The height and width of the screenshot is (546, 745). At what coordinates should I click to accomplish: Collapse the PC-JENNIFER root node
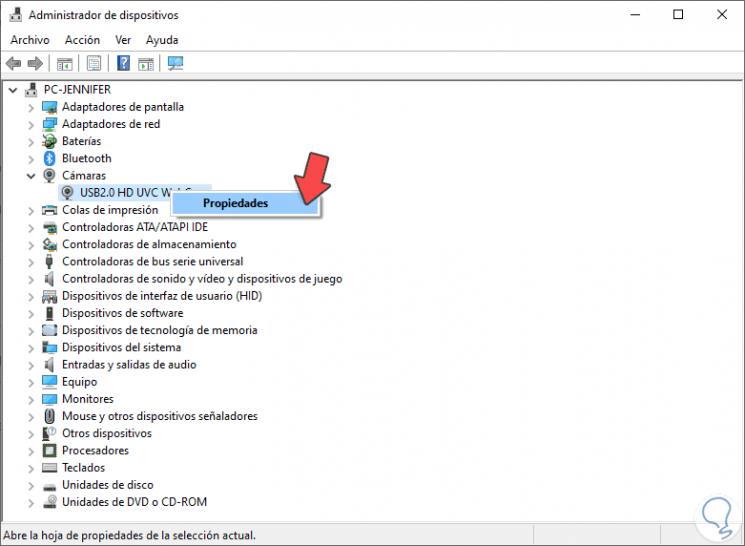point(13,90)
